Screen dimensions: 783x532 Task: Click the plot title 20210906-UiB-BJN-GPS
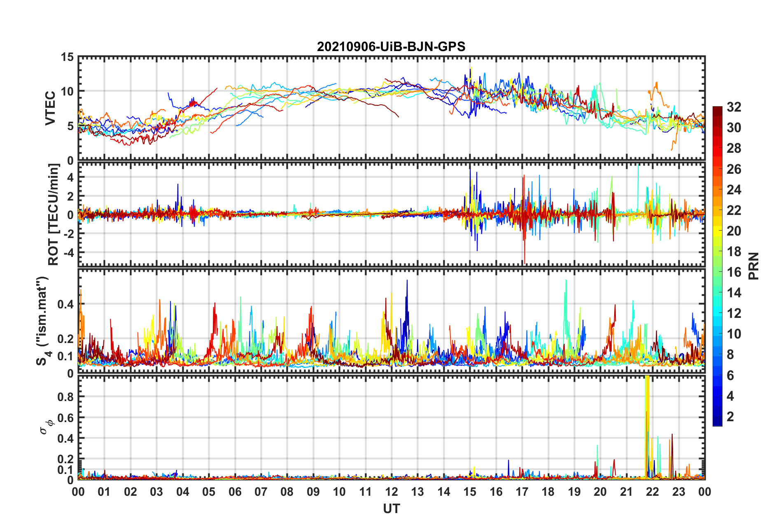tap(391, 47)
